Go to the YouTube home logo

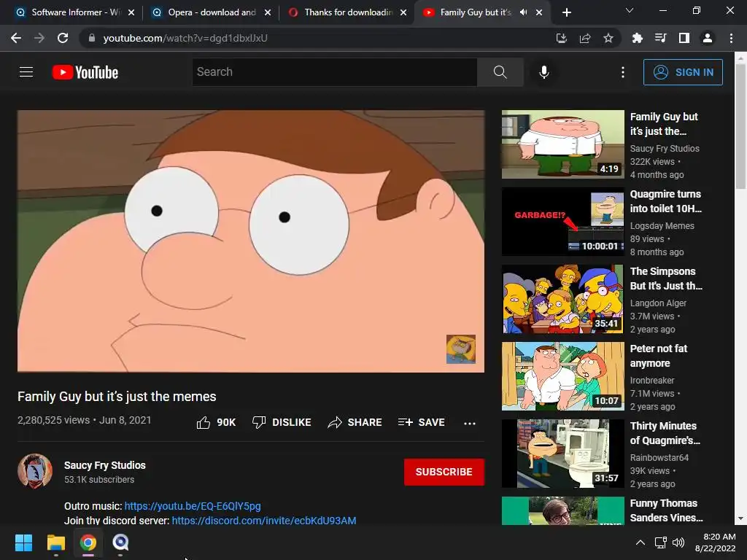pos(85,72)
